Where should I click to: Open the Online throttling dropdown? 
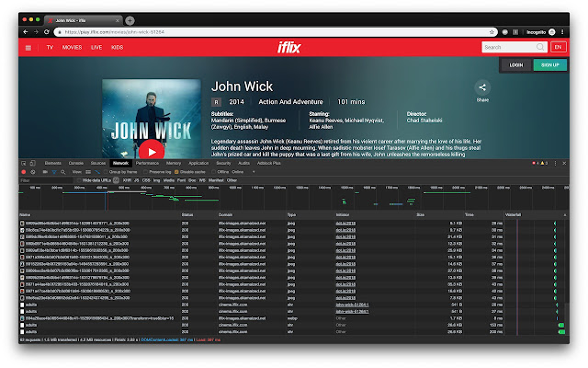tap(243, 172)
